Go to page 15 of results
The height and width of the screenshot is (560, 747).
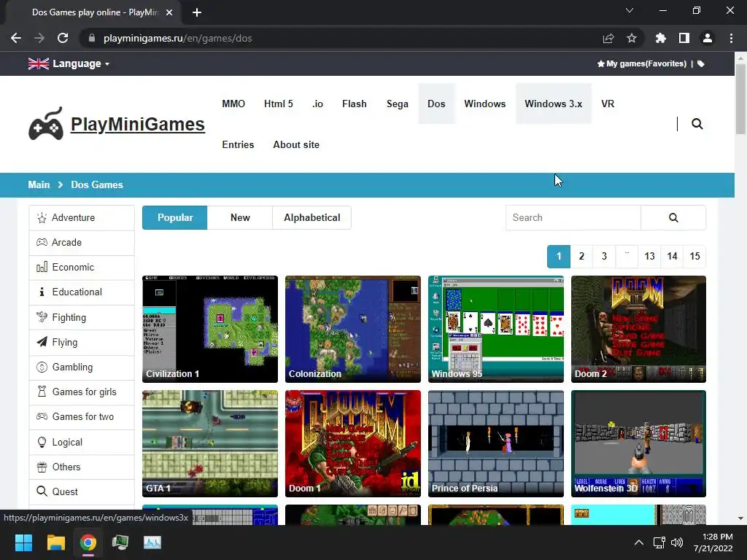coord(694,256)
